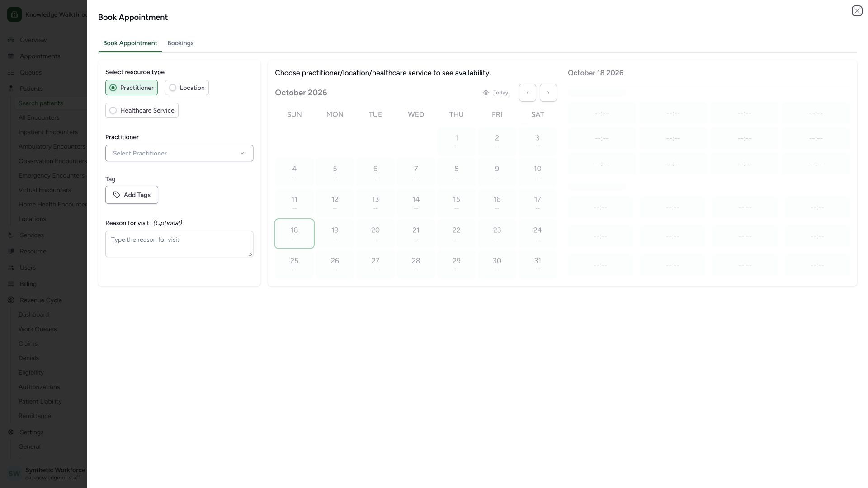
Task: Switch to the Book Appointment tab
Action: tap(130, 43)
